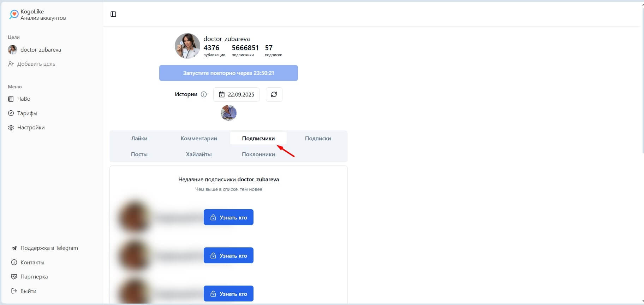The height and width of the screenshot is (305, 644).
Task: Select doctor_zubareva name in sidebar goals
Action: (x=41, y=50)
